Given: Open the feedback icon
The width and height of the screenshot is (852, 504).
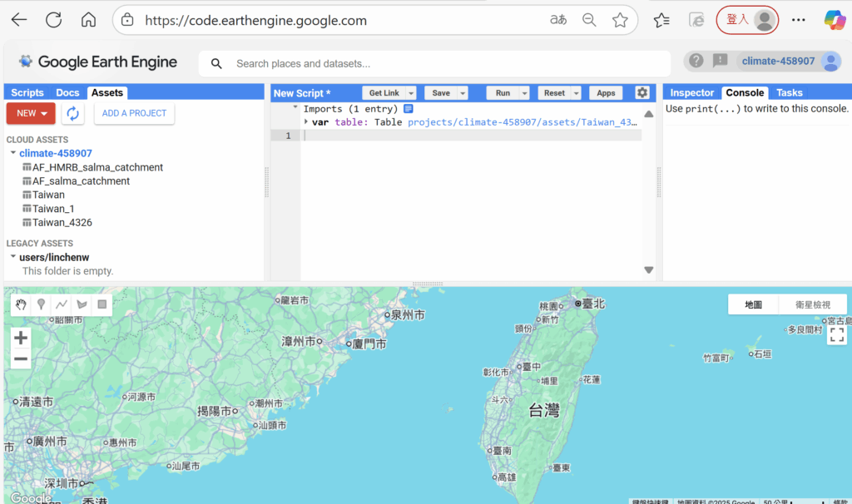Looking at the screenshot, I should [x=720, y=61].
